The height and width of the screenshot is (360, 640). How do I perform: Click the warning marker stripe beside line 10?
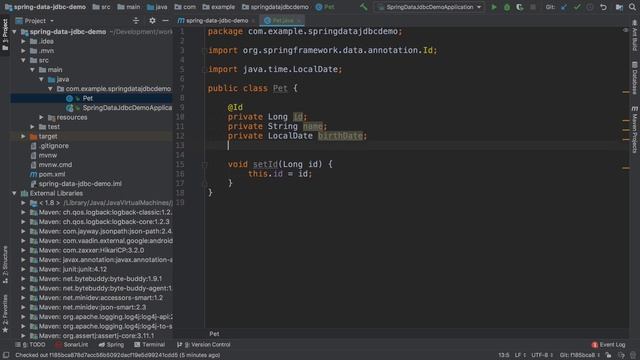click(x=626, y=121)
